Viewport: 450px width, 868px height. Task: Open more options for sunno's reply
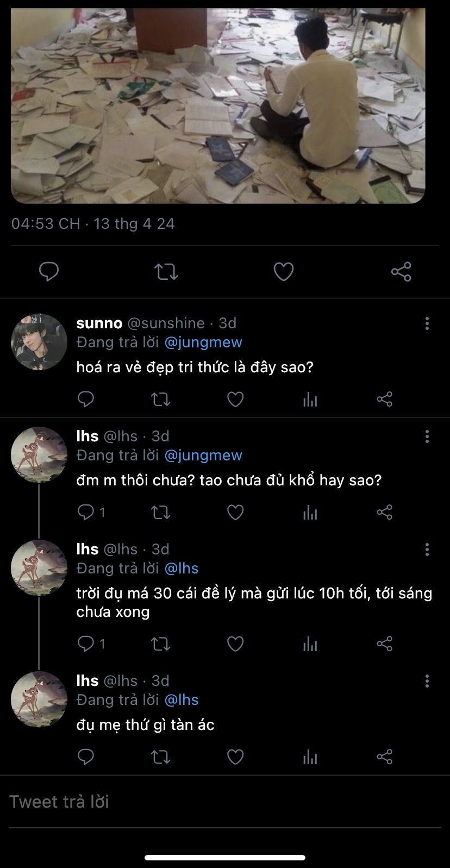pos(427,323)
